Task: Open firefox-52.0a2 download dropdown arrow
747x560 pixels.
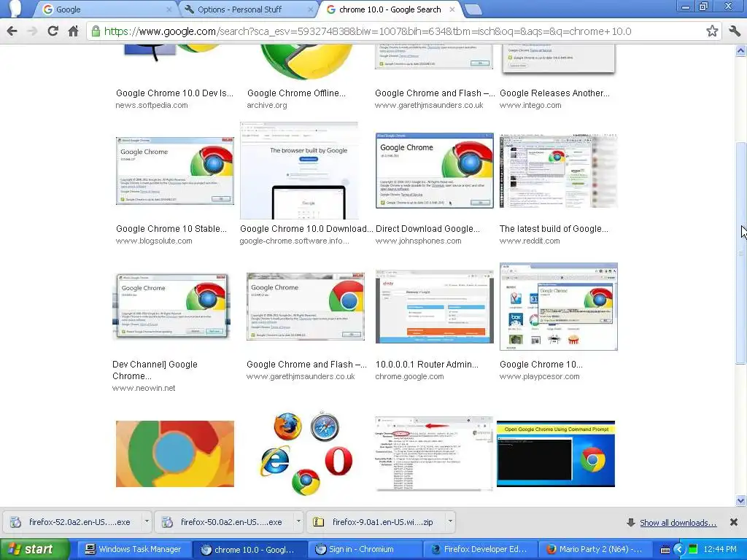Action: [147, 522]
